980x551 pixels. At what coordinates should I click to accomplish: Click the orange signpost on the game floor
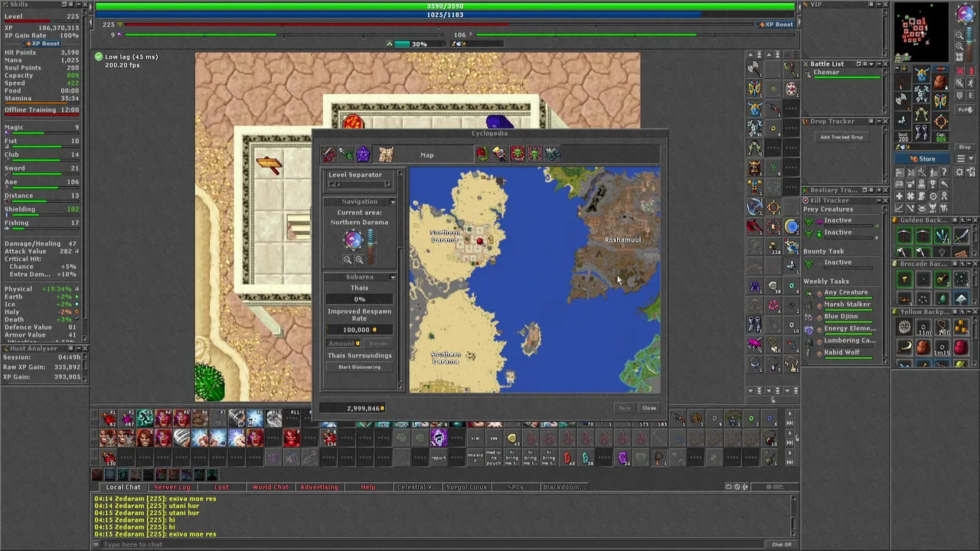[269, 165]
